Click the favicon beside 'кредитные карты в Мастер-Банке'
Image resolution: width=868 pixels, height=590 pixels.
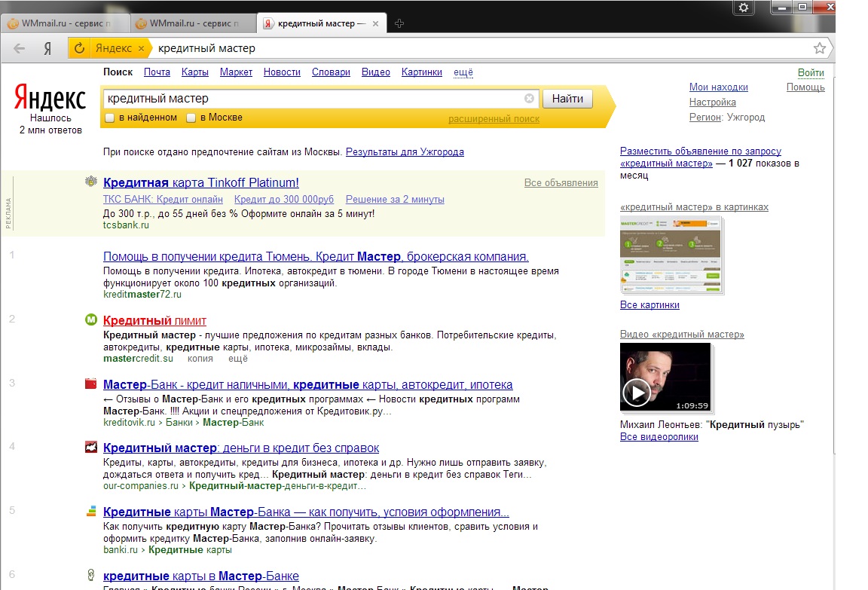click(90, 575)
